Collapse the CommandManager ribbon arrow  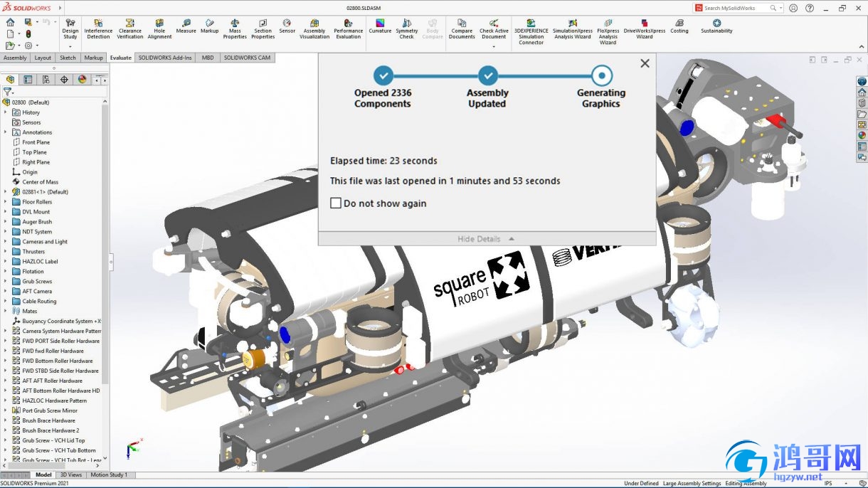pyautogui.click(x=862, y=47)
